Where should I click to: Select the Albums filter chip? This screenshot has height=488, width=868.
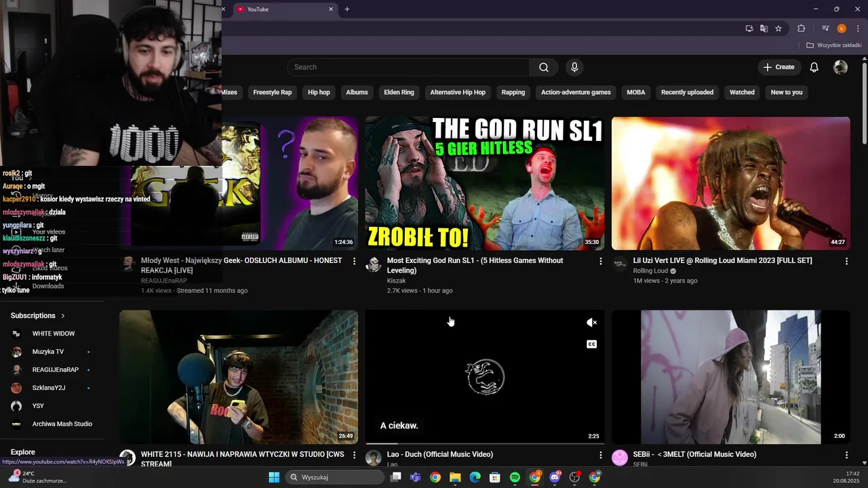(357, 92)
